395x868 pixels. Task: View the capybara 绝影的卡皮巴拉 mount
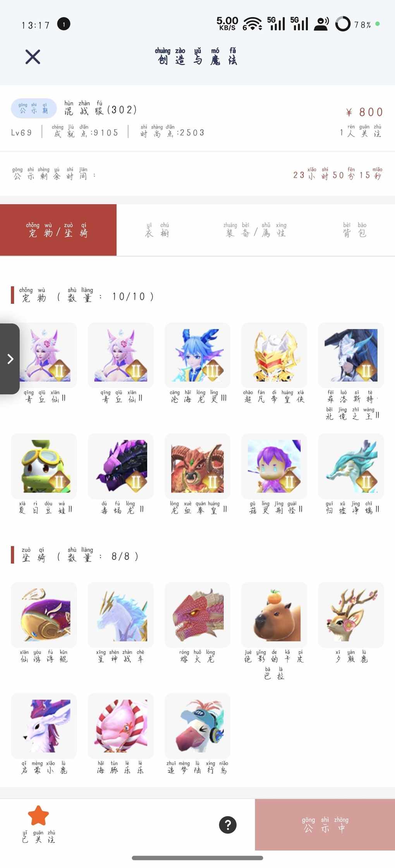[274, 615]
